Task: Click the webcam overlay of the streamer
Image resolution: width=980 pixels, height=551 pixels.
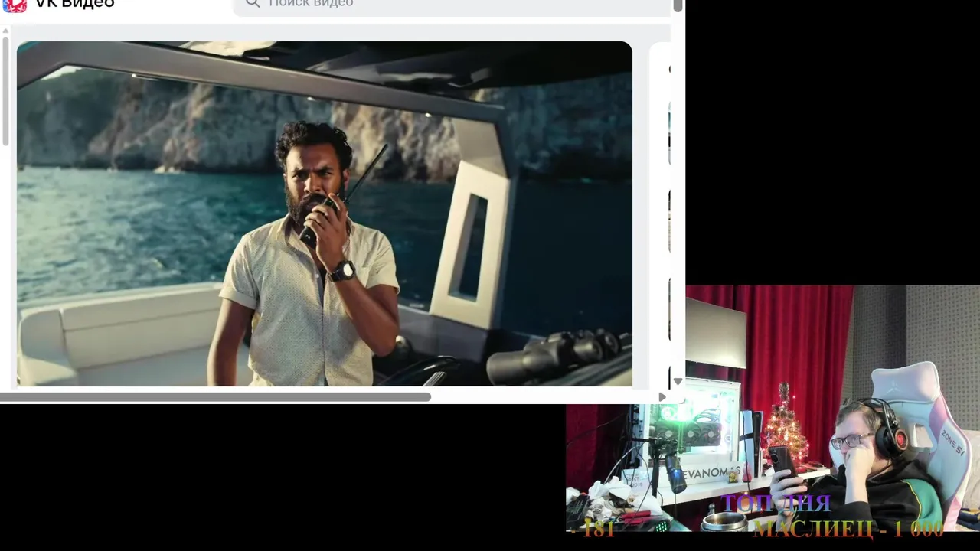Action: point(773,408)
